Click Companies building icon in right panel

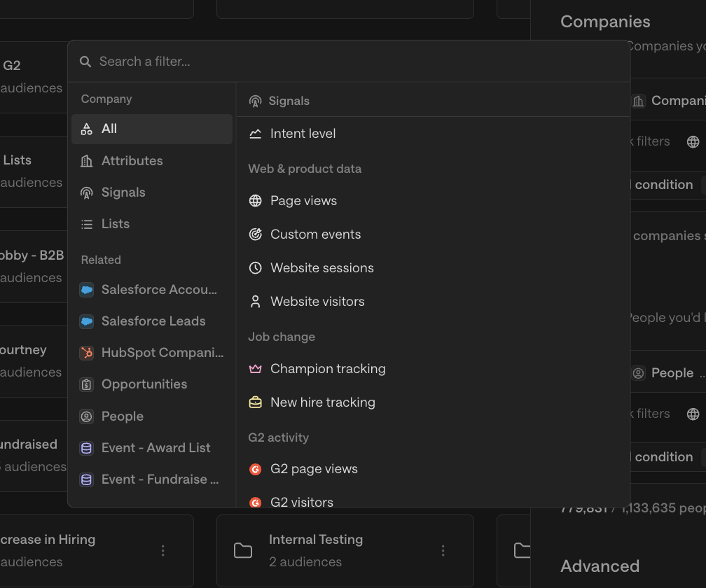tap(638, 101)
